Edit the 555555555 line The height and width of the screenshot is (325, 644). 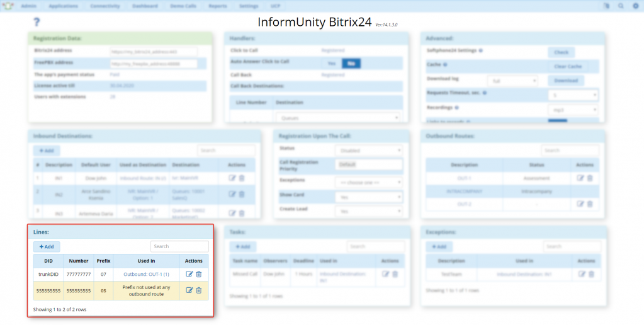tap(189, 290)
